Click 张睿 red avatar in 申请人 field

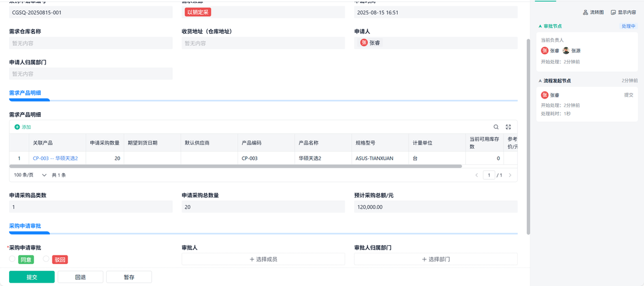[x=364, y=43]
